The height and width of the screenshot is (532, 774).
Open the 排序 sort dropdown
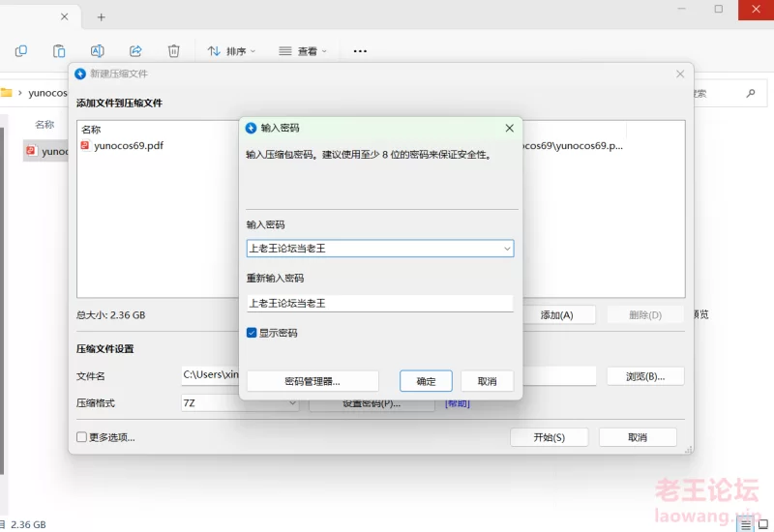[231, 51]
